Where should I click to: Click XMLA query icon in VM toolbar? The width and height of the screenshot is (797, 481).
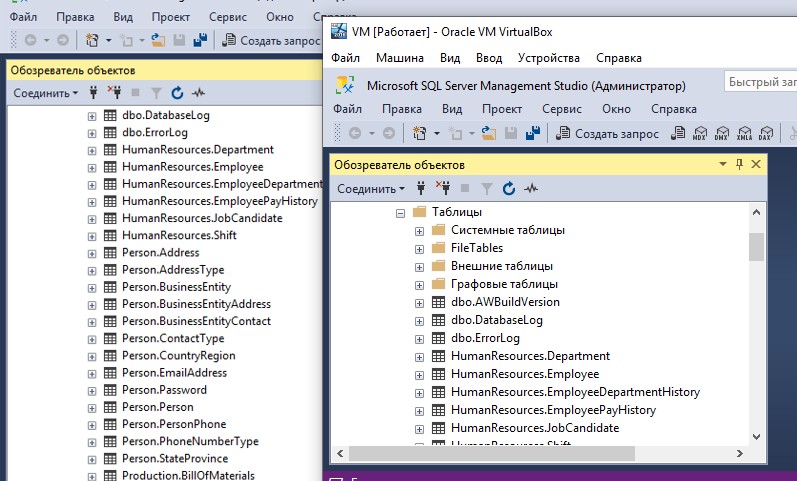744,133
